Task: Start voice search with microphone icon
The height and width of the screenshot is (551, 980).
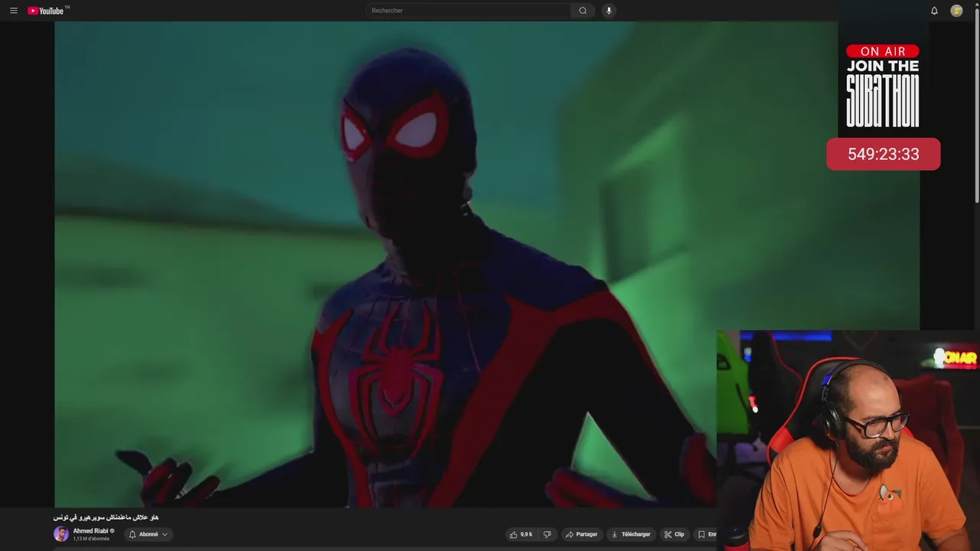Action: tap(609, 11)
